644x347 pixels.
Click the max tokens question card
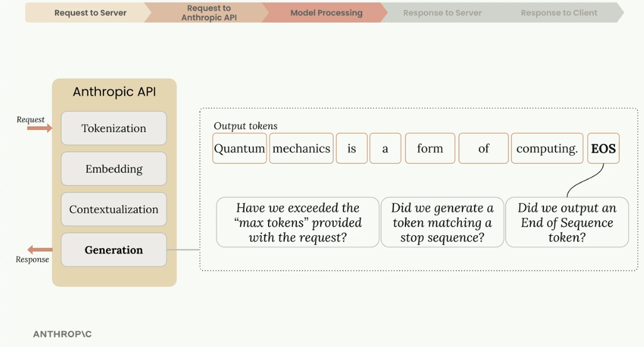pos(298,222)
